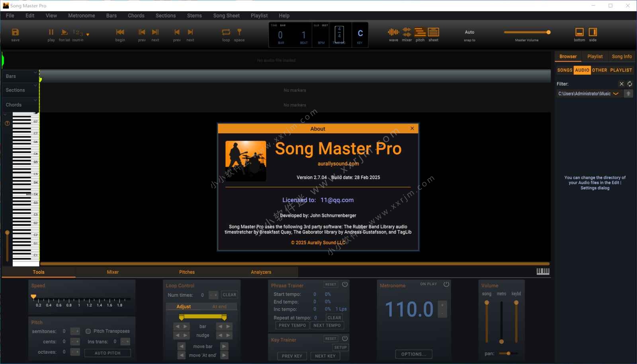Click the piano help question icon

(x=7, y=123)
